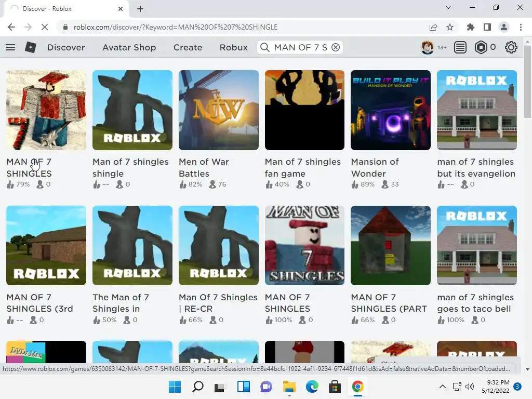Open MAN OF 7 SHINGLES 100% rated thumbnail

[304, 245]
